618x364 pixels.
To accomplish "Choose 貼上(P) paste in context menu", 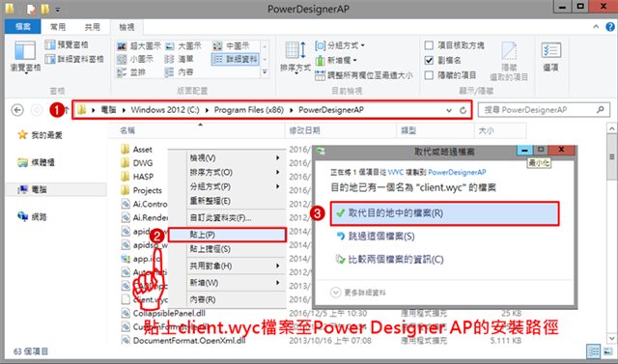I will [x=227, y=235].
